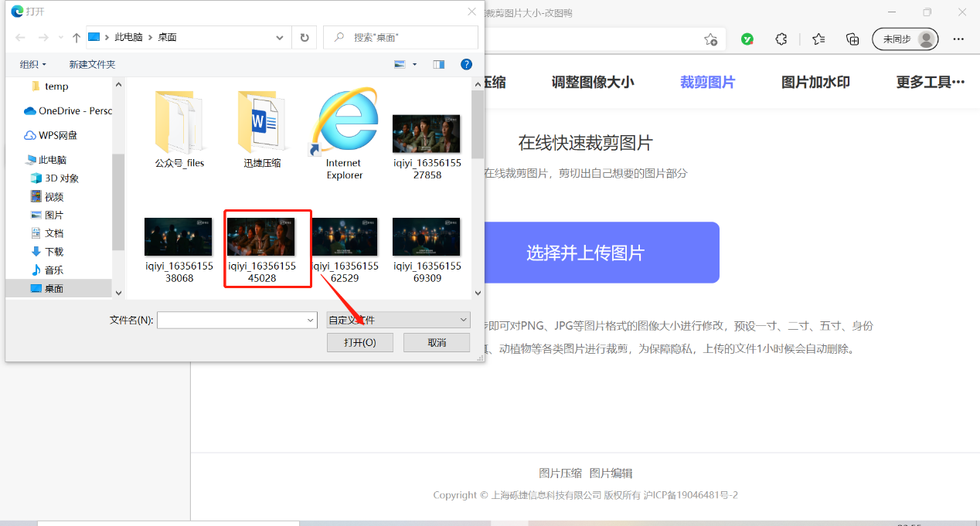
Task: Switch to the 图片加水印 tab
Action: 815,81
